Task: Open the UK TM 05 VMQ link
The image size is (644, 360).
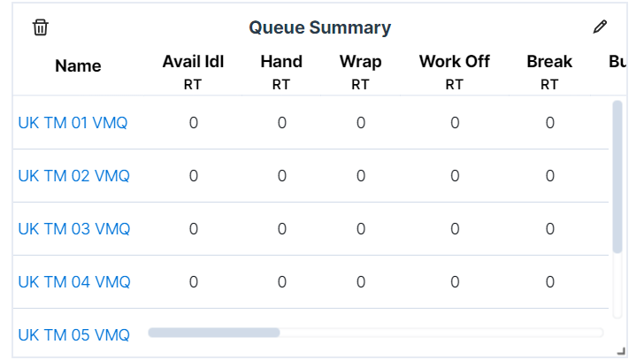Action: [74, 335]
